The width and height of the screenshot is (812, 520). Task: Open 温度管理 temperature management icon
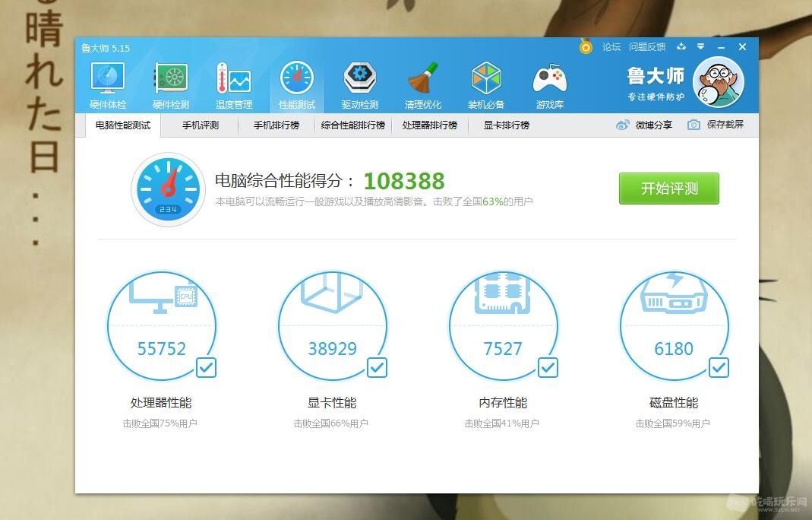234,86
